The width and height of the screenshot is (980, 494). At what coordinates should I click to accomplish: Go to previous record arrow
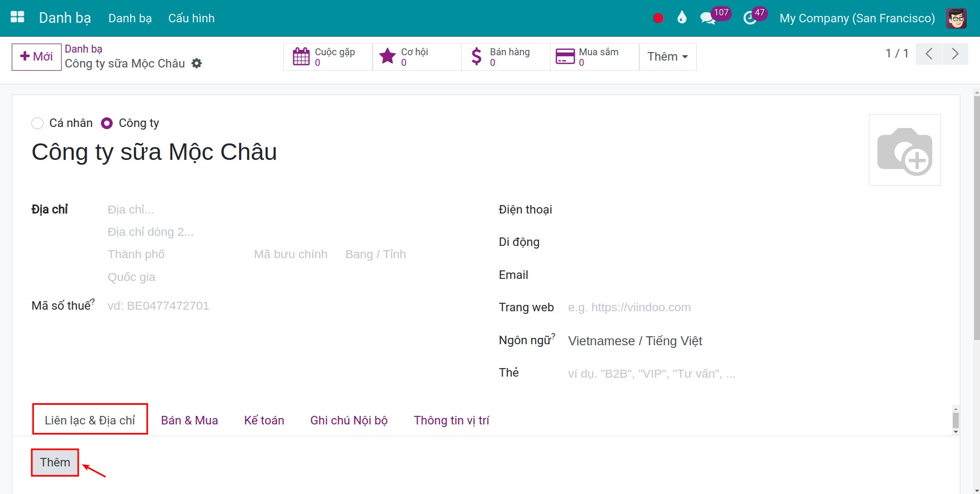pos(929,54)
